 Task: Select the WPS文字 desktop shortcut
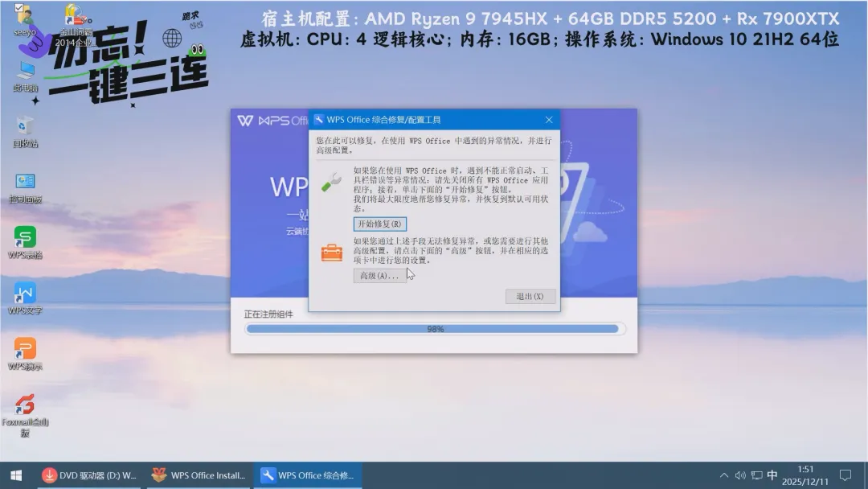pyautogui.click(x=25, y=298)
